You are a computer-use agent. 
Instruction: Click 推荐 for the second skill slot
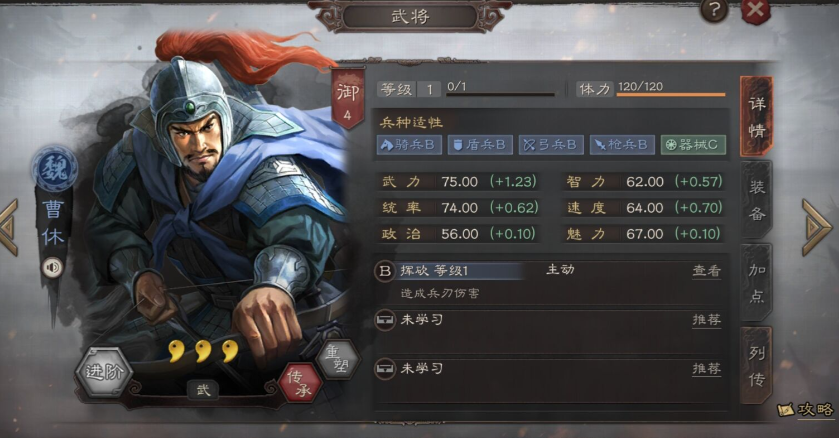tap(706, 320)
